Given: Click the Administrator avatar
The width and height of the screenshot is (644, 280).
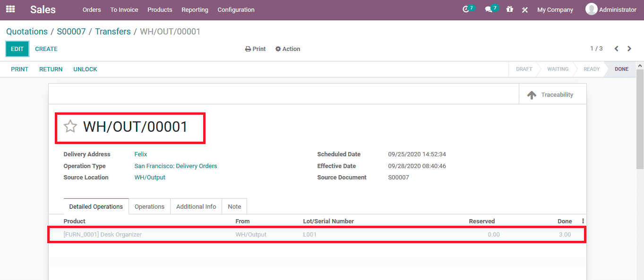Looking at the screenshot, I should tap(591, 9).
